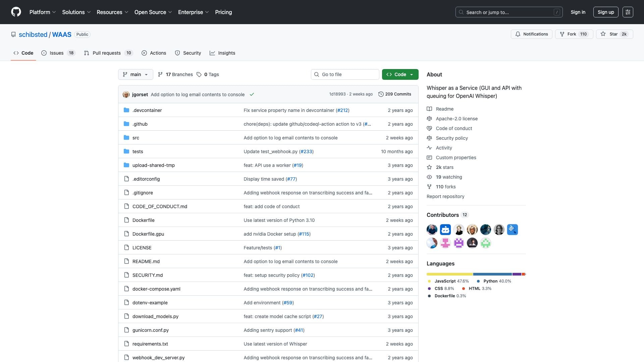Click the GitHub logo icon

pos(16,12)
